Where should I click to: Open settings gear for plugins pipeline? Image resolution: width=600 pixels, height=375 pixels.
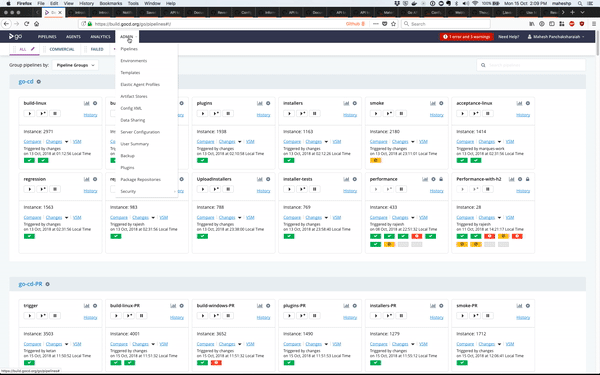(x=268, y=103)
